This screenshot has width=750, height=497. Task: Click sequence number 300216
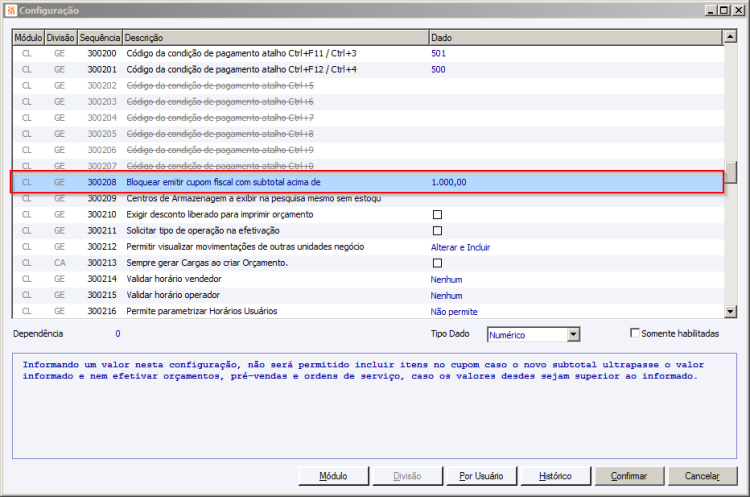102,311
